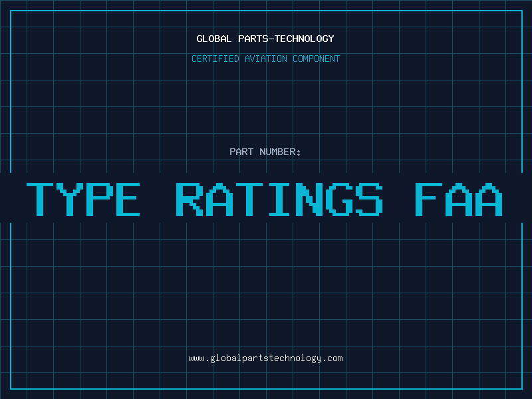Click the GLOBAL PARTS-TECHNOLOGY heading
This screenshot has width=532, height=399.
pyautogui.click(x=265, y=39)
